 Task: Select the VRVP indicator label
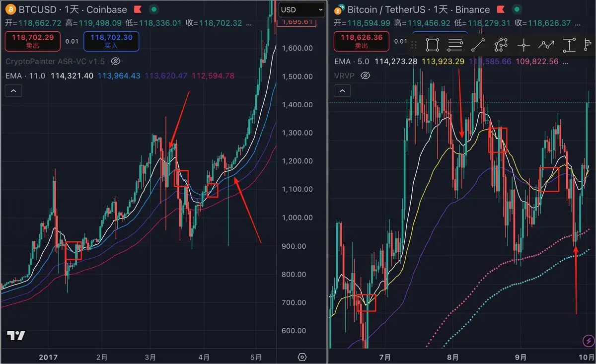tap(345, 75)
